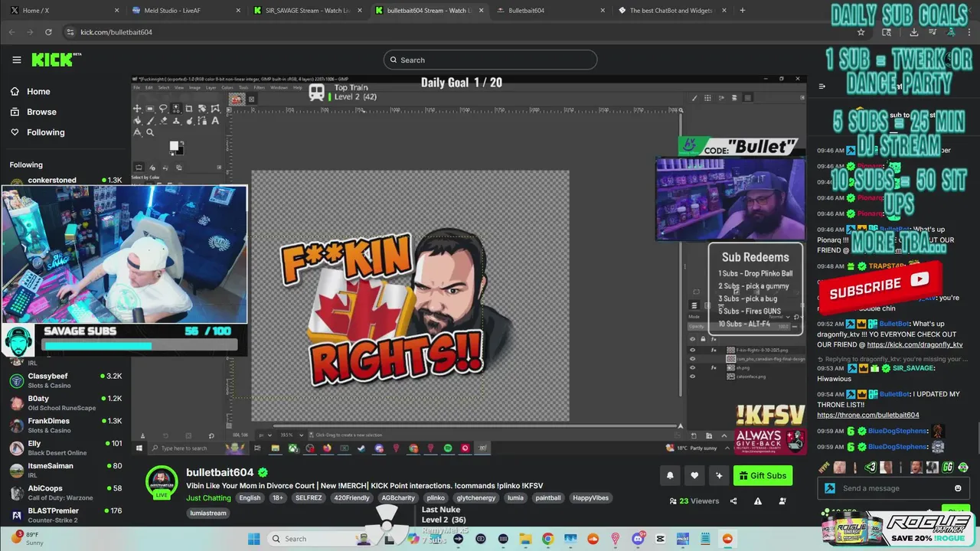This screenshot has width=980, height=551.
Task: Collapse chat using the chat header icon
Action: tap(822, 86)
